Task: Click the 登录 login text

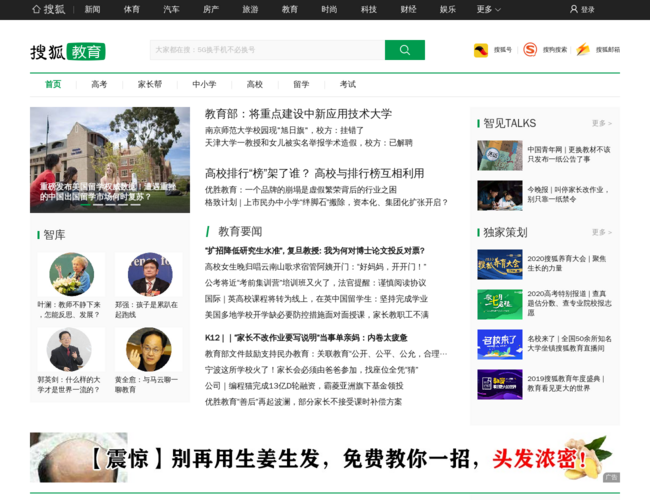Action: coord(587,10)
